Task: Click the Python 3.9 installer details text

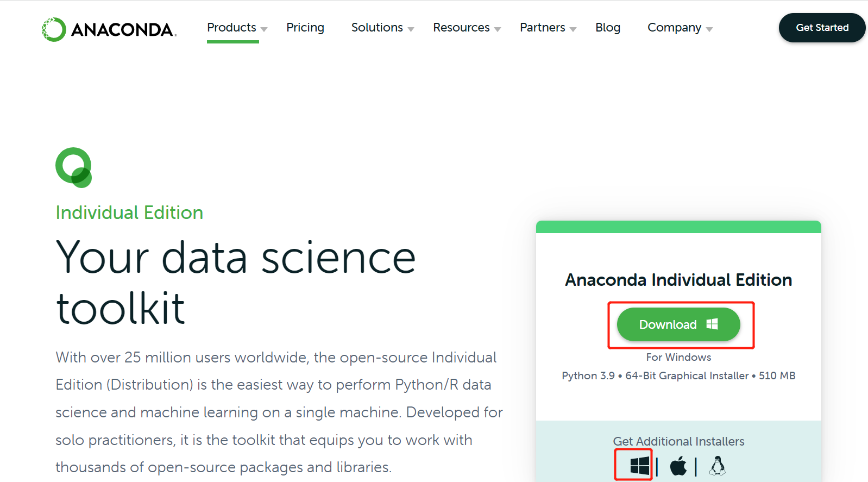Action: tap(678, 375)
